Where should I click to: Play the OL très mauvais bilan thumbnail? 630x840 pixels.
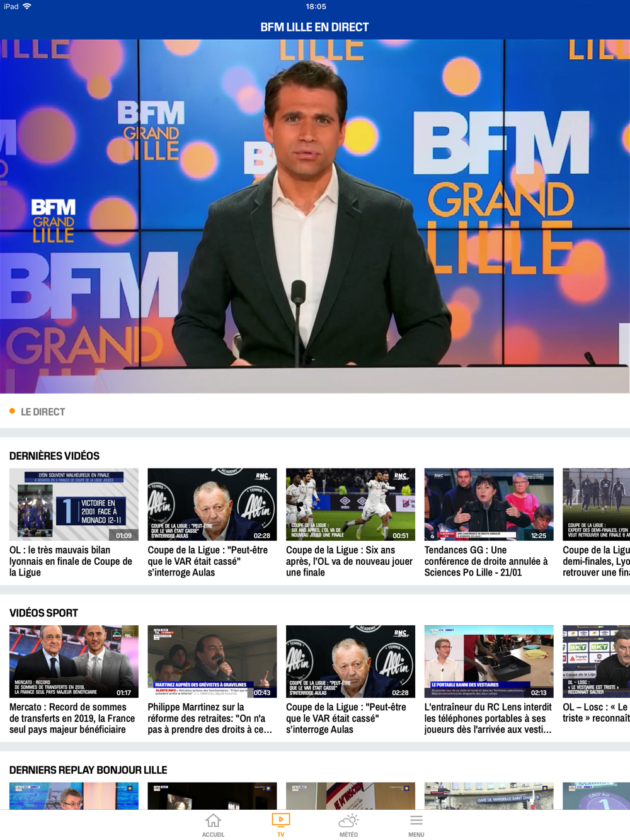pyautogui.click(x=74, y=504)
